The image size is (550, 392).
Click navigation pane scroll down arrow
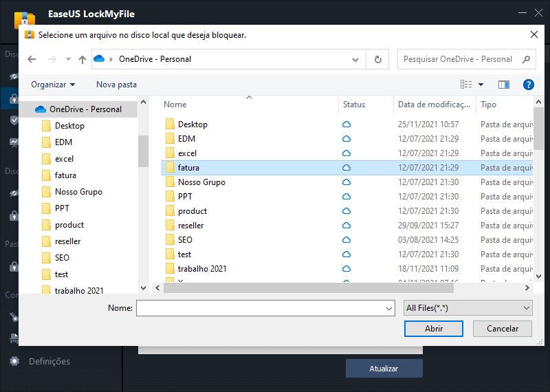click(x=143, y=287)
